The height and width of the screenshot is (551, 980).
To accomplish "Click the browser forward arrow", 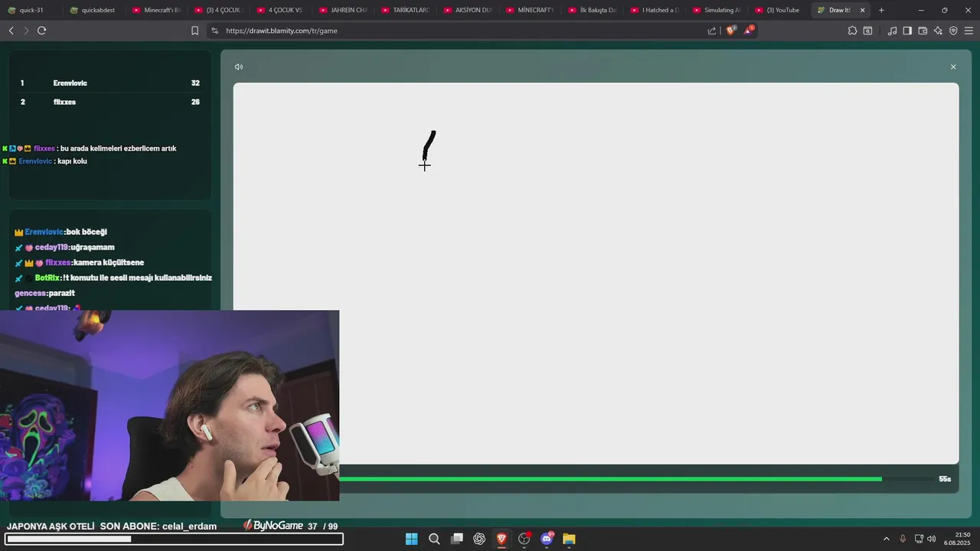I will (26, 31).
